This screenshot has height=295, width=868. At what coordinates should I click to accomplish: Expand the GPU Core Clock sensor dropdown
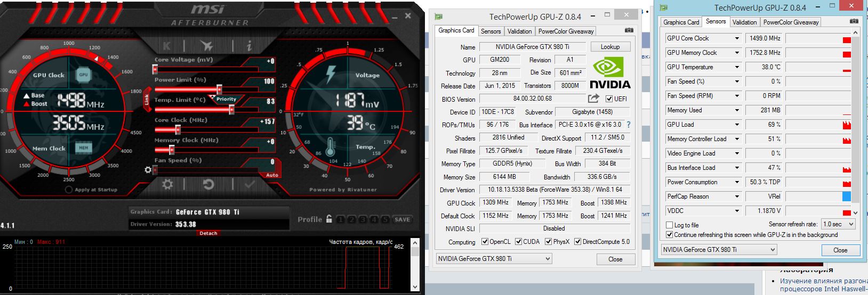(x=737, y=38)
